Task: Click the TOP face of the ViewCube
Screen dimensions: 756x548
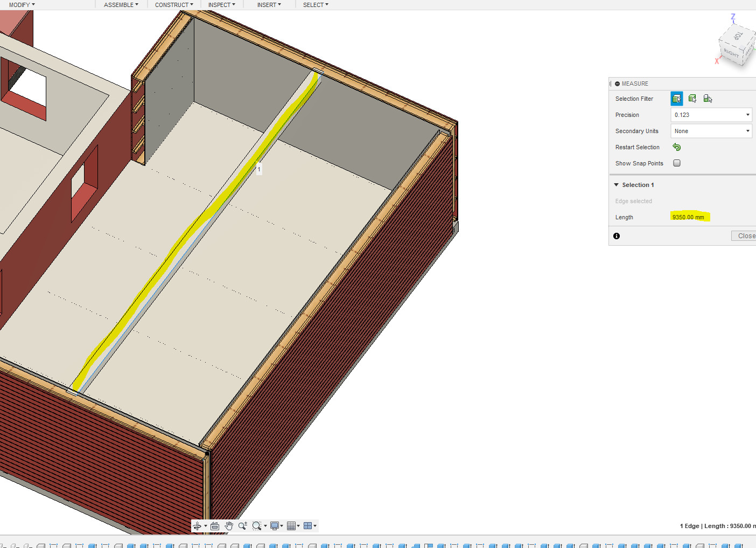Action: (x=738, y=37)
